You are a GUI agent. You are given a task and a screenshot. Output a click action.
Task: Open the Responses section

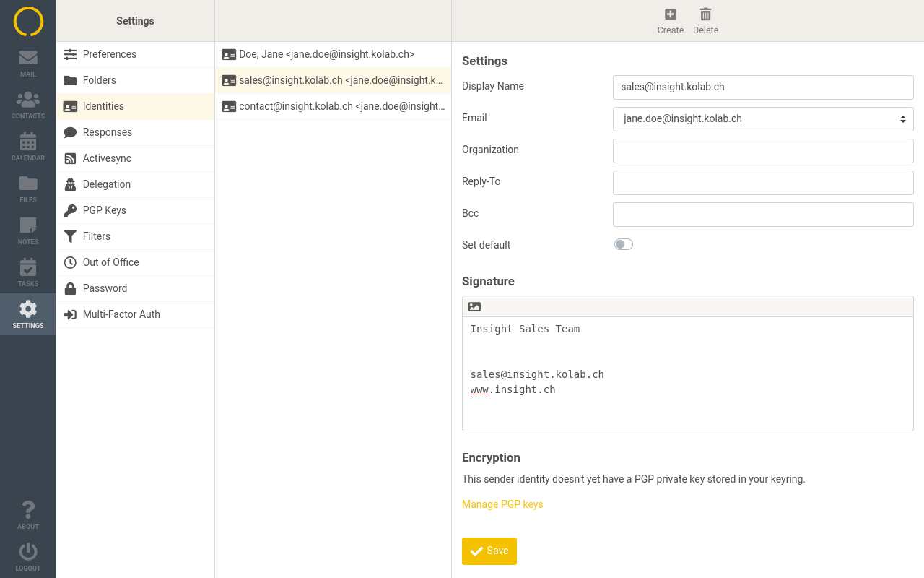pyautogui.click(x=136, y=132)
